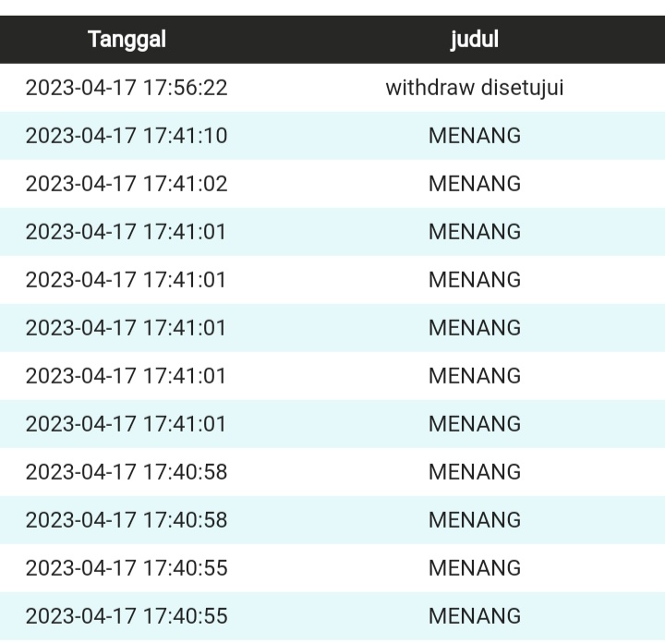Select the first 17:40:58 timestamp cell
This screenshot has width=665, height=644.
click(x=127, y=472)
